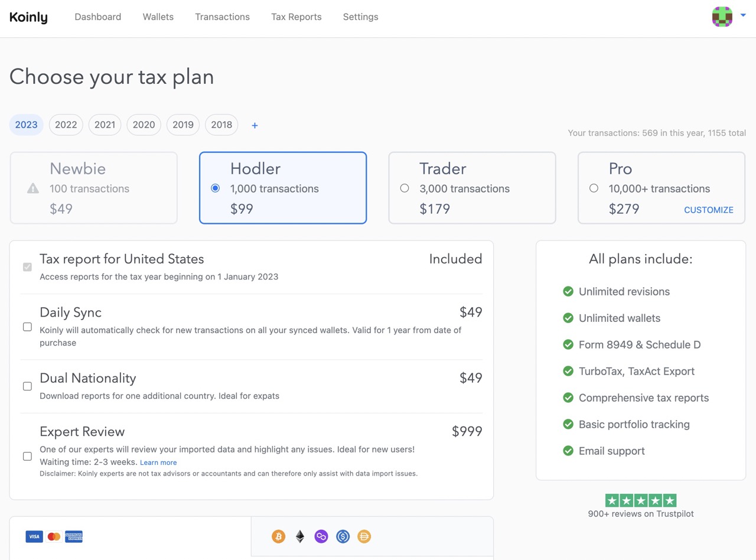This screenshot has width=756, height=560.
Task: Enable the Daily Sync add-on
Action: 27,327
